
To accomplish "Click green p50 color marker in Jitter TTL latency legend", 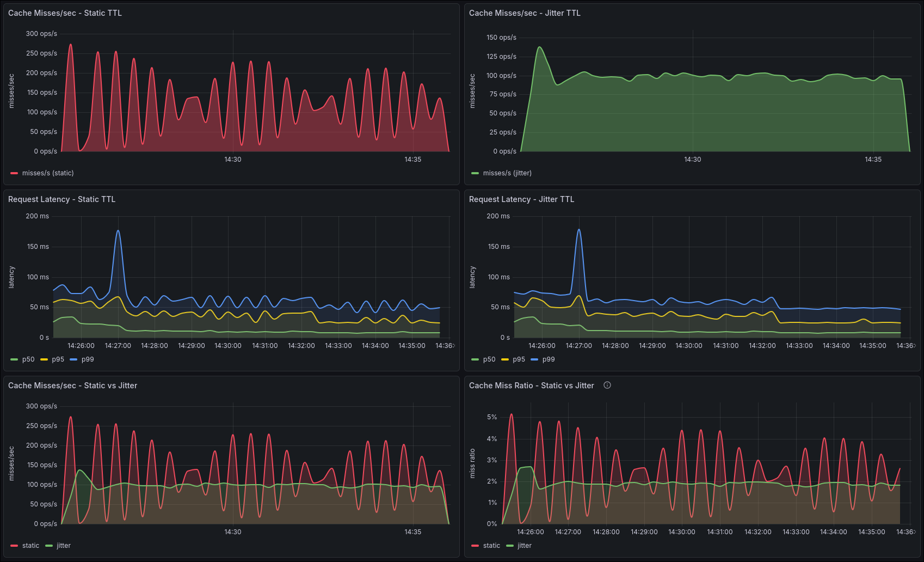I will click(x=475, y=359).
